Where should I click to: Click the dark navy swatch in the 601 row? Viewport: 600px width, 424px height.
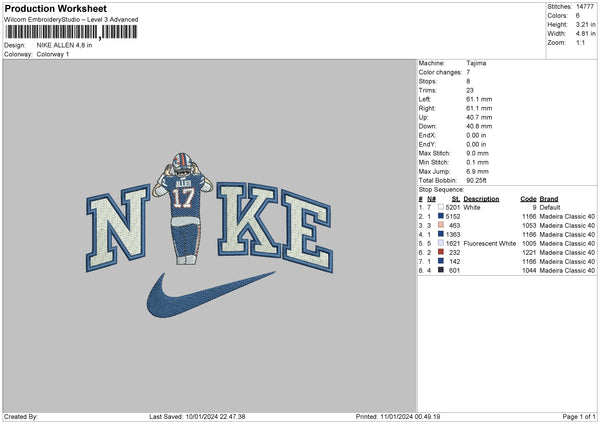[441, 270]
